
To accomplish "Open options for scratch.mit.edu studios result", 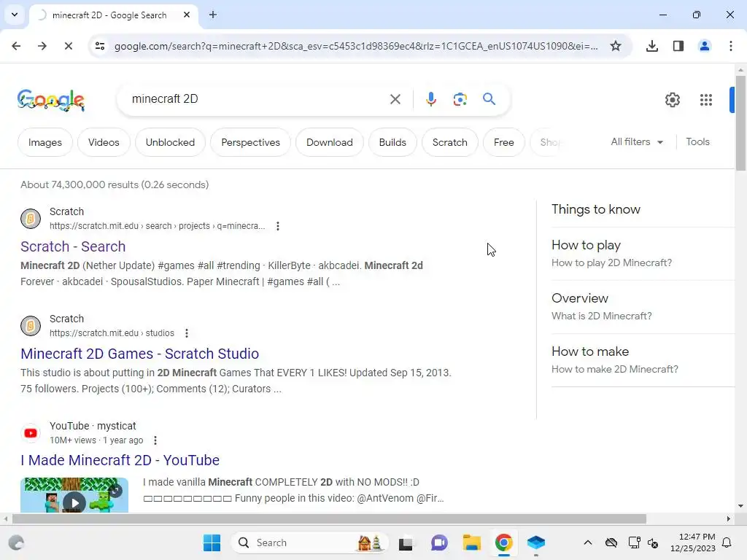I will [187, 333].
